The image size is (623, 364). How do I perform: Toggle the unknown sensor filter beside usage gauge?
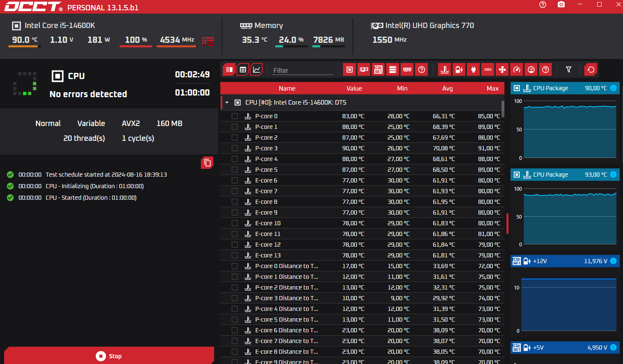coord(546,70)
